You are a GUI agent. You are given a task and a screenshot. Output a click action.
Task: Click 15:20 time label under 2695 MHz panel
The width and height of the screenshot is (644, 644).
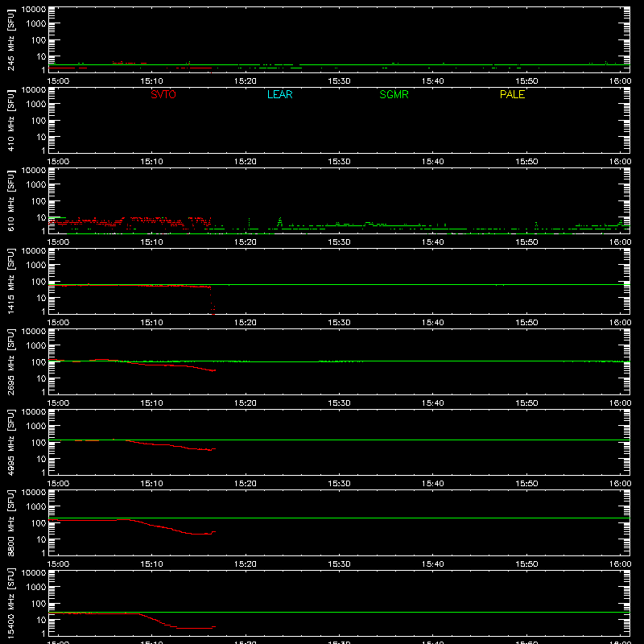pos(246,403)
